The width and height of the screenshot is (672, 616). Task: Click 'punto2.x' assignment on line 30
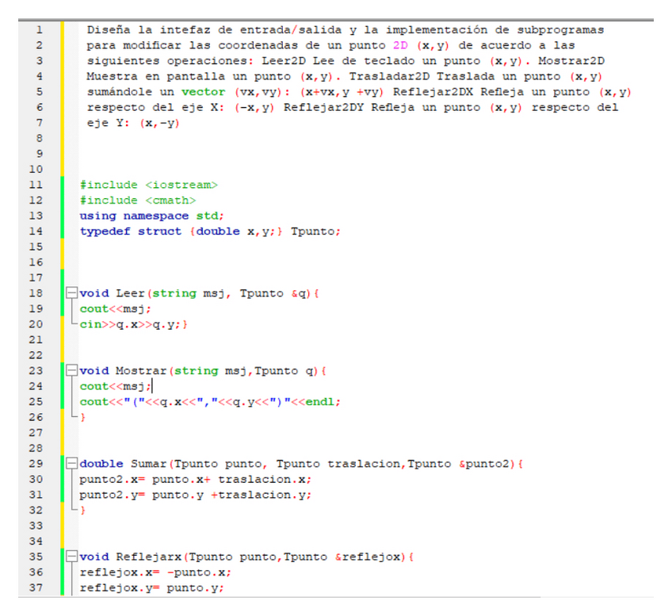[x=103, y=480]
